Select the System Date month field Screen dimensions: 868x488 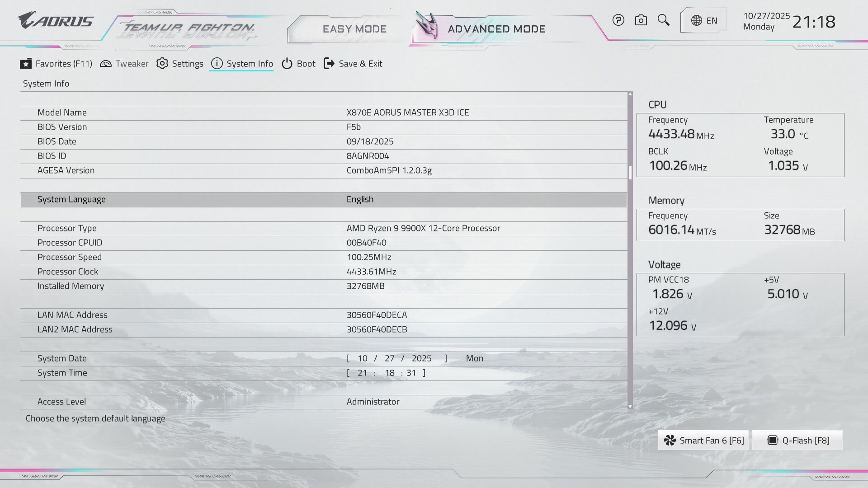click(363, 358)
